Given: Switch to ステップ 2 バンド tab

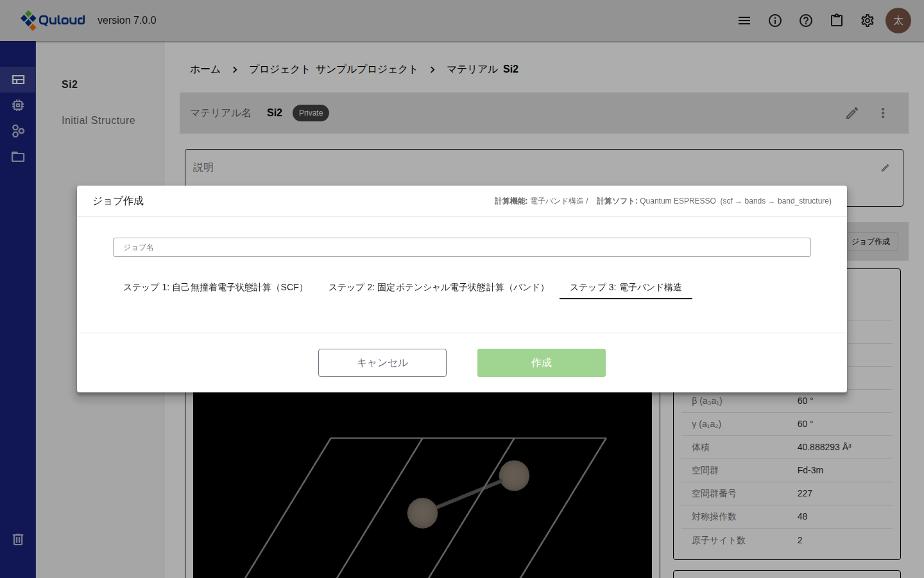Looking at the screenshot, I should [439, 287].
